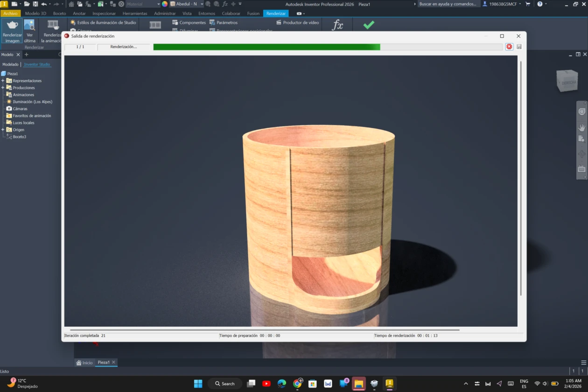The image size is (588, 392).
Task: Add a new browser panel with plus
Action: click(26, 55)
